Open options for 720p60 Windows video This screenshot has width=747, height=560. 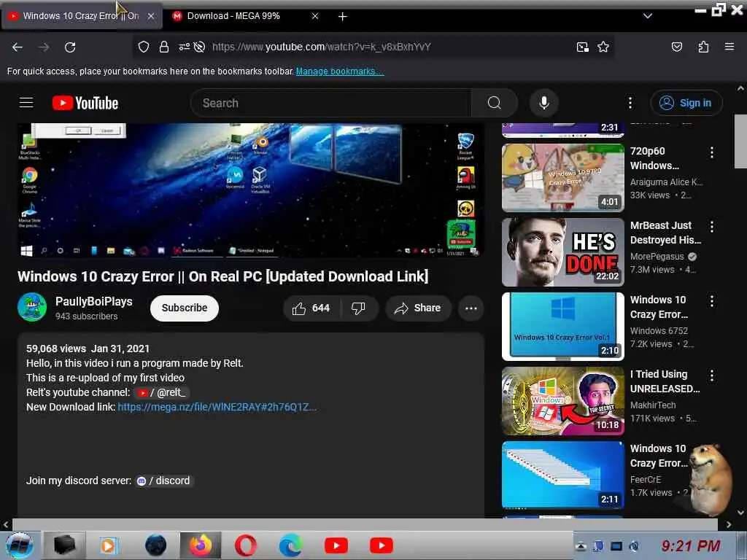712,152
